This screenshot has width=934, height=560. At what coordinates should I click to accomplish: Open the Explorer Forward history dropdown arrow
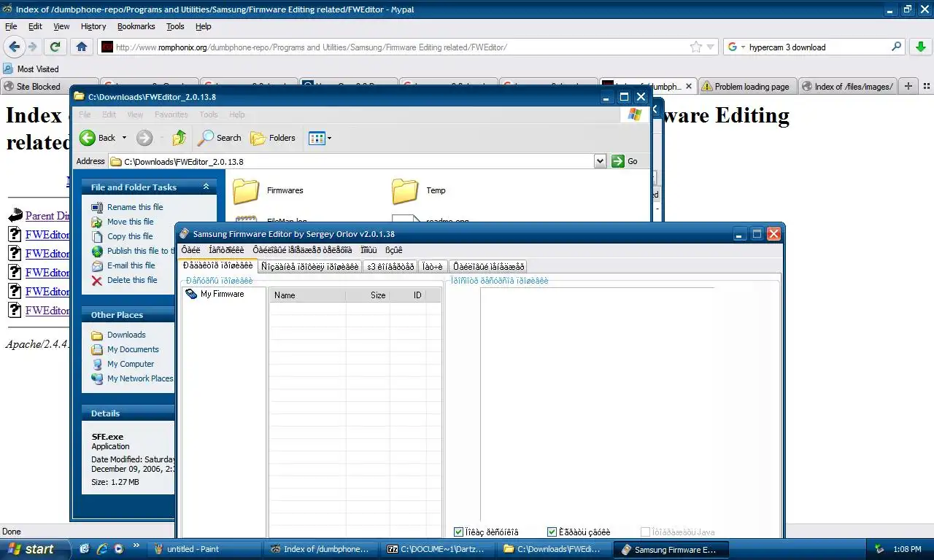coord(160,138)
